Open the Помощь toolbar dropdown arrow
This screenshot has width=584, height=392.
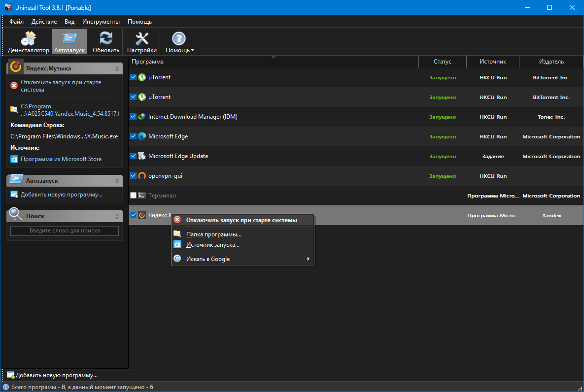point(193,50)
